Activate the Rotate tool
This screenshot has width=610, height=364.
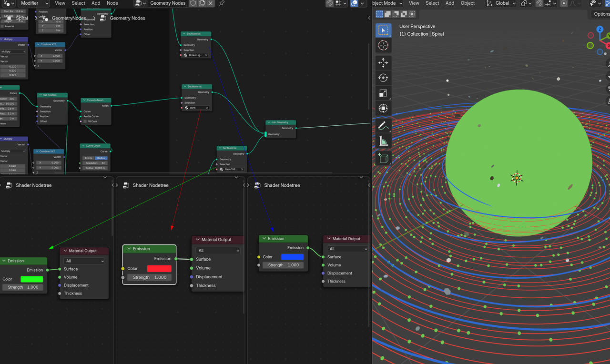click(x=383, y=78)
